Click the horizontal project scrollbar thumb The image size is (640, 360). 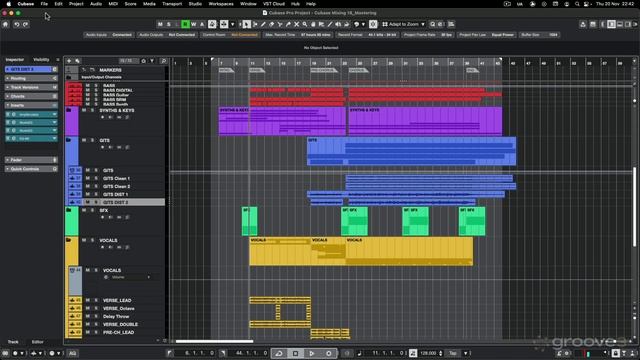pyautogui.click(x=214, y=341)
